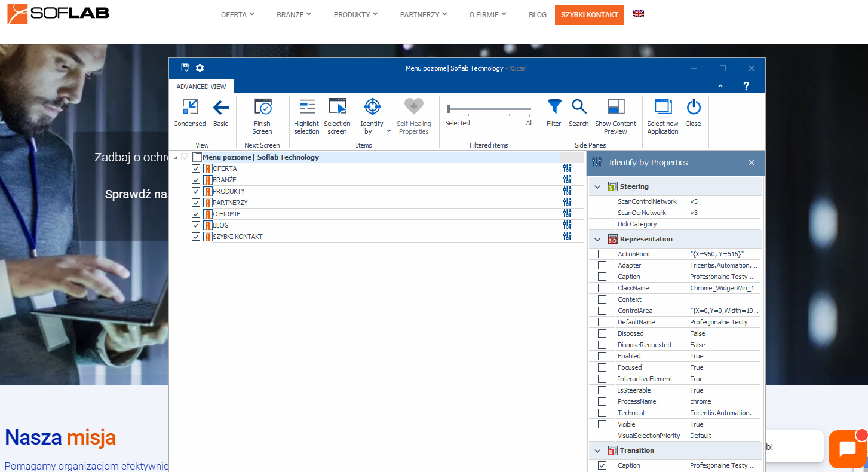Select Menu poziomo | Soflab Technology root row
The width and height of the screenshot is (868, 472).
[376, 157]
